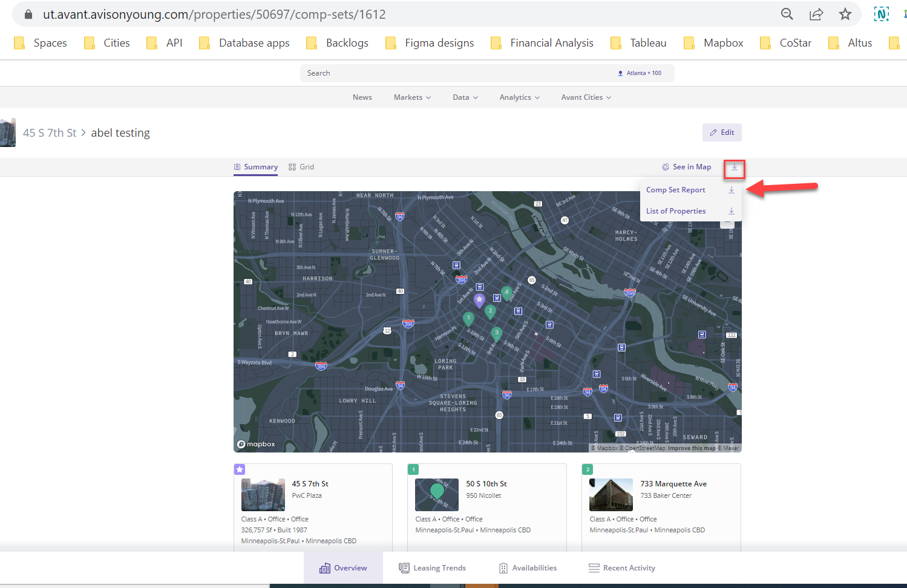The height and width of the screenshot is (588, 907).
Task: Expand Avant Cities menu
Action: (x=586, y=97)
